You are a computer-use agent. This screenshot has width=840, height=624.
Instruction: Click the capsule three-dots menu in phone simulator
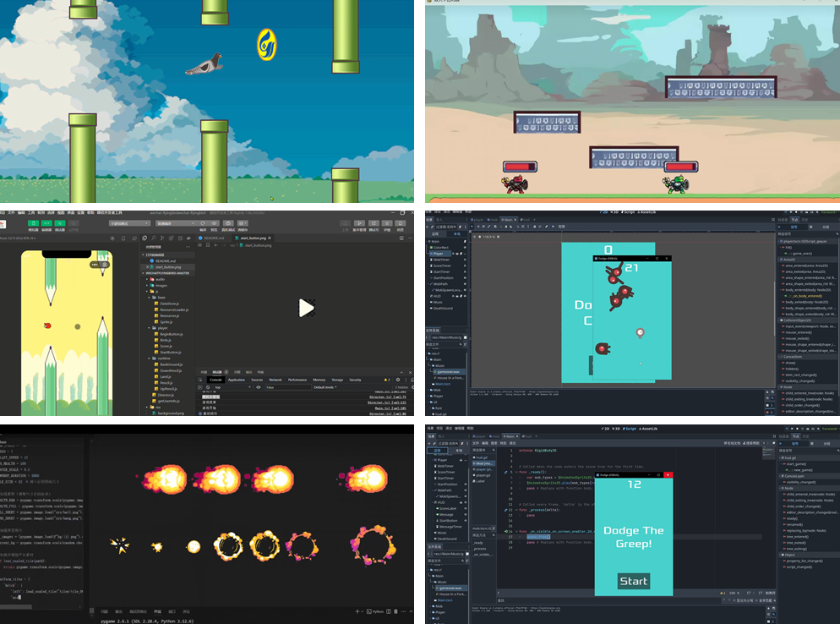pyautogui.click(x=95, y=265)
